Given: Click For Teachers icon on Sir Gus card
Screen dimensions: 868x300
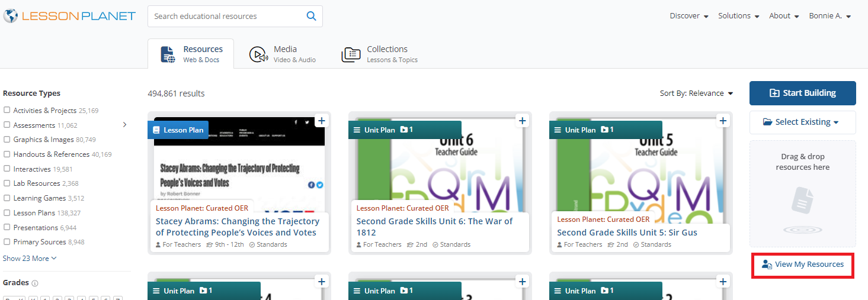Looking at the screenshot, I should point(560,244).
